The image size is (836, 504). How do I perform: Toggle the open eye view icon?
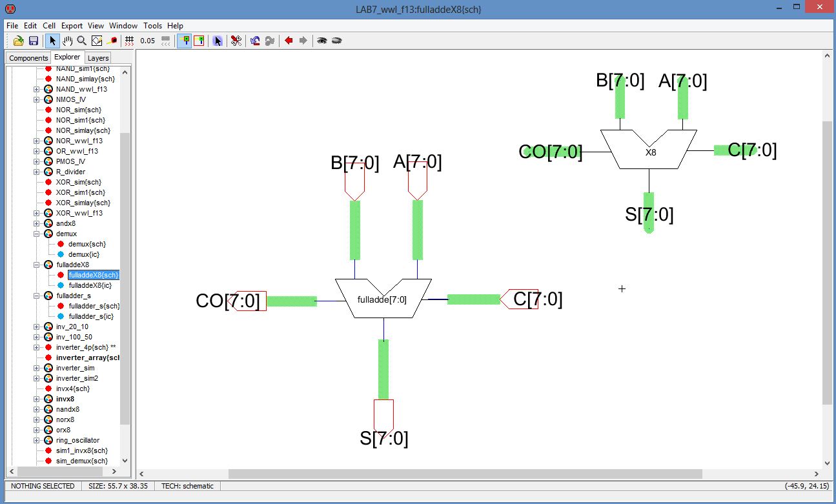pos(321,41)
